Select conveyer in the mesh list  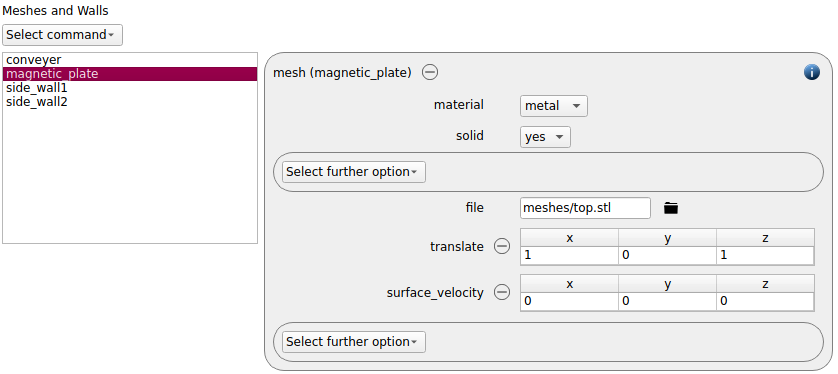(130, 60)
